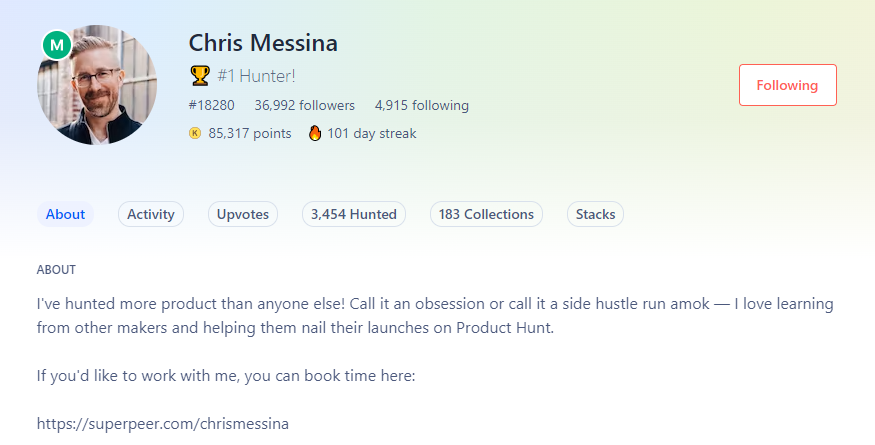Screen dimensions: 875x445
Task: Go to the 183 Collections tab
Action: (486, 214)
